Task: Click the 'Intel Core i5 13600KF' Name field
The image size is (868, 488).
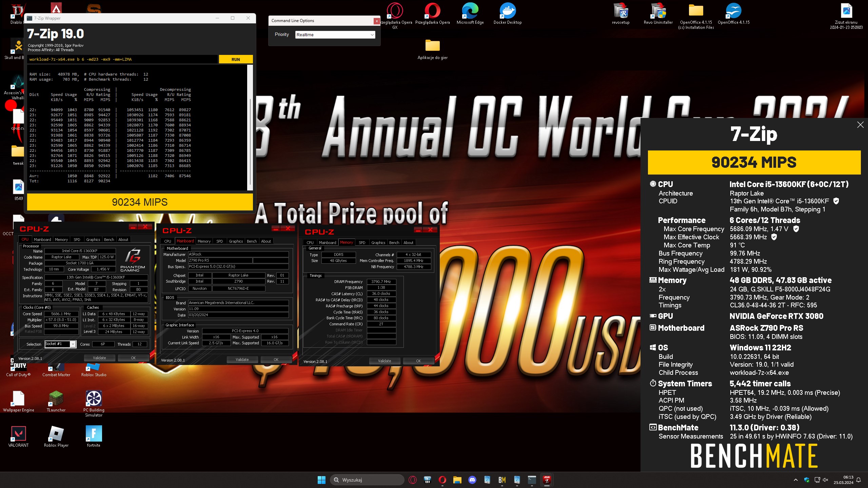Action: [x=80, y=251]
